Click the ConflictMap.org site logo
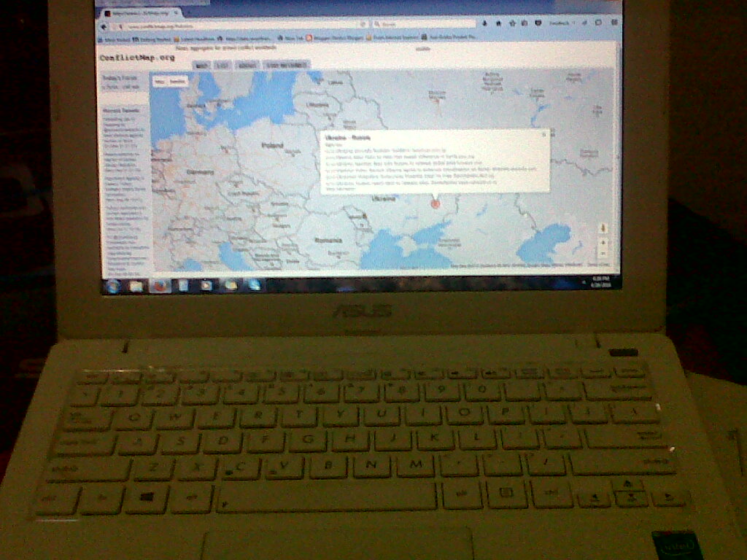747x560 pixels. click(x=137, y=58)
